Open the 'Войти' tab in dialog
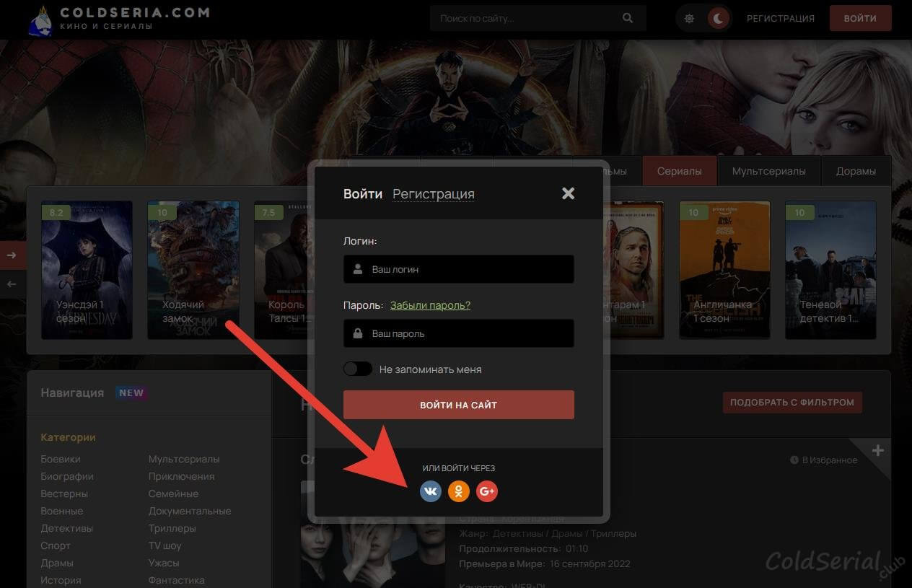Screen dimensions: 912x588 pyautogui.click(x=363, y=193)
